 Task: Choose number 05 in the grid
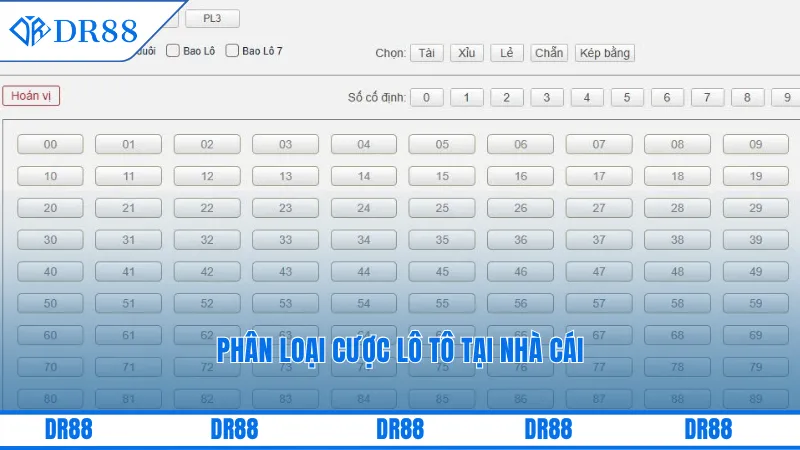click(x=442, y=144)
